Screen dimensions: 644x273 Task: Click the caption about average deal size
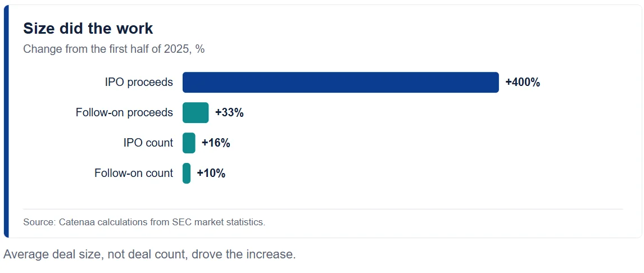point(149,254)
